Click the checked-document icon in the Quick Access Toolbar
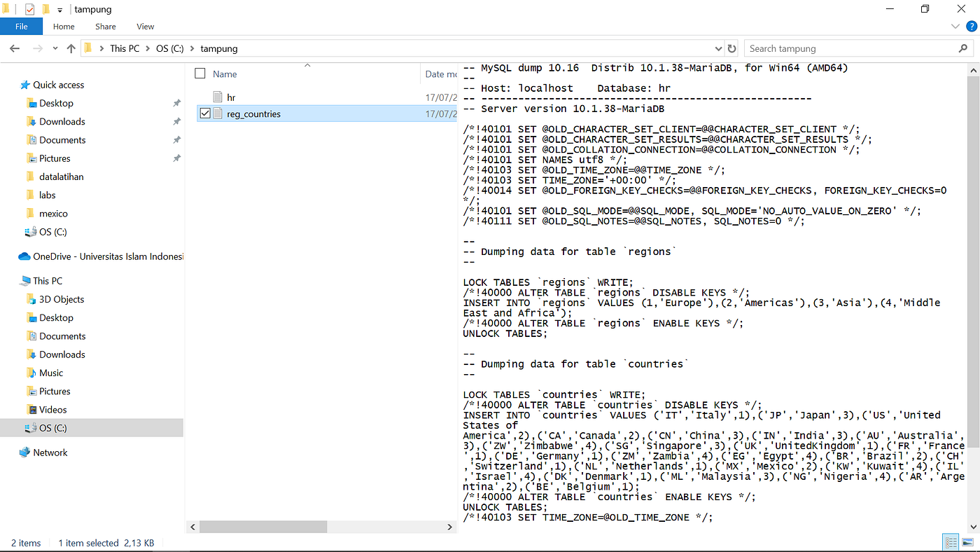 (x=29, y=9)
